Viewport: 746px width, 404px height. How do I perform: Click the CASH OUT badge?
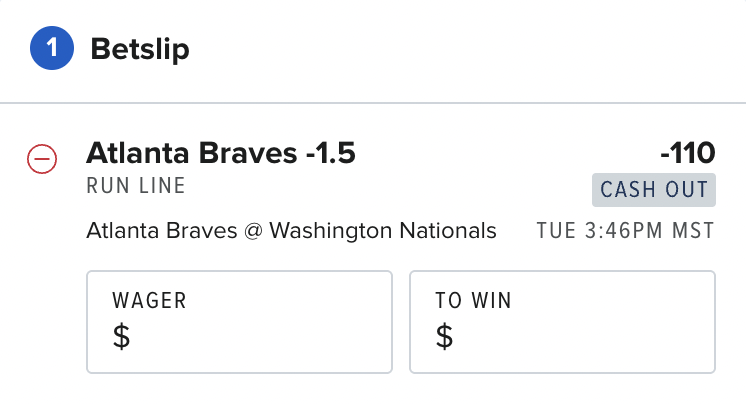point(654,190)
